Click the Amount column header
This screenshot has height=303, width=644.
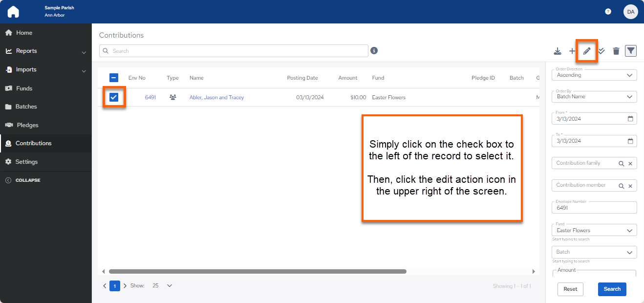click(348, 78)
